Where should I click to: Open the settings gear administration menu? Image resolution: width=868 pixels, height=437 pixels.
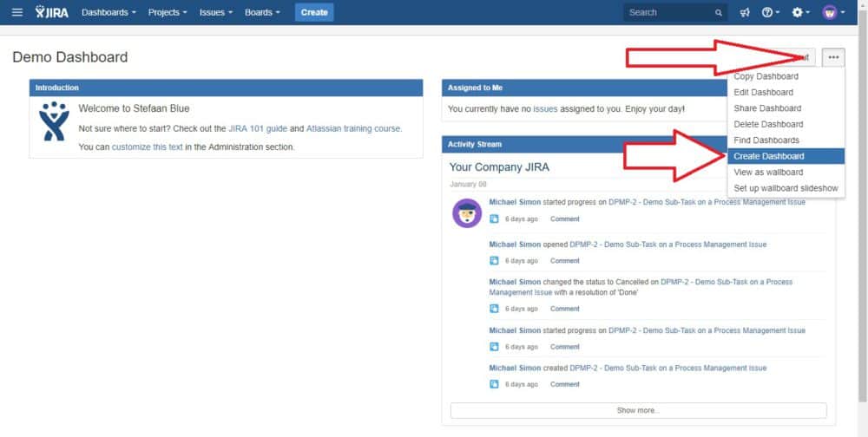pyautogui.click(x=800, y=12)
